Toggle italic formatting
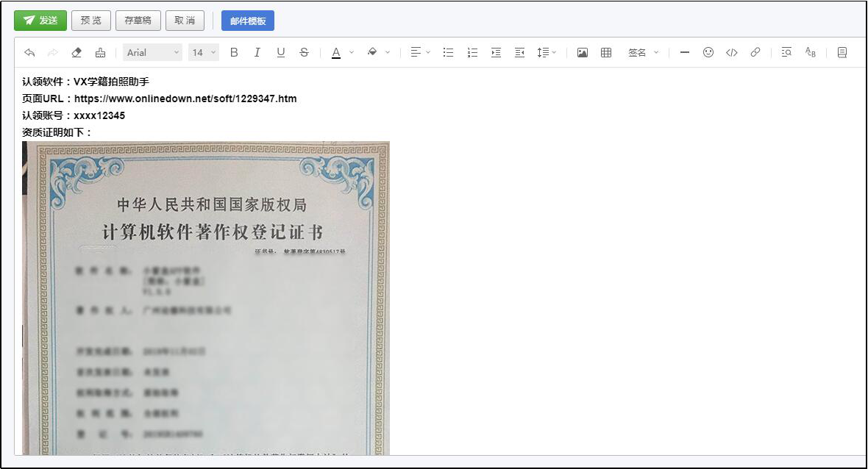This screenshot has width=868, height=469. 257,52
